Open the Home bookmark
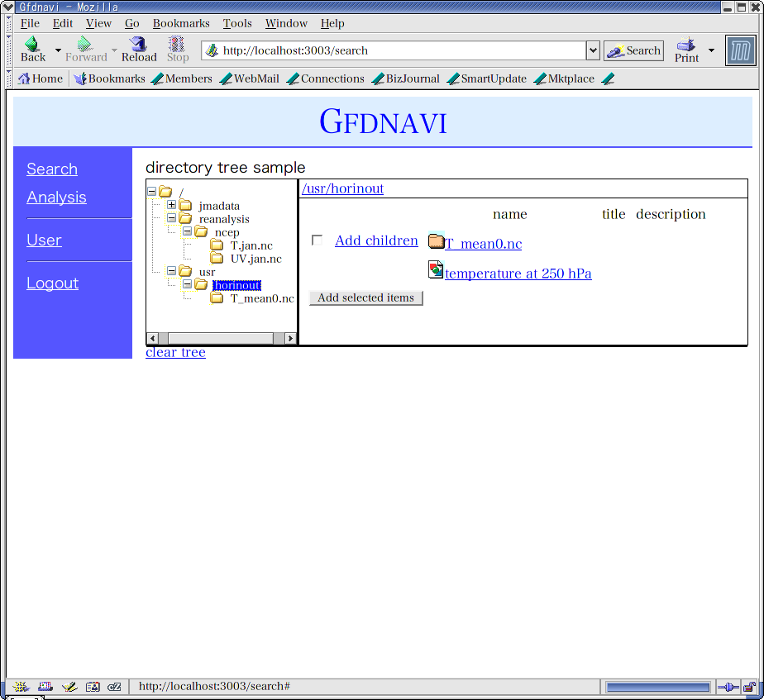764x700 pixels. coord(41,79)
